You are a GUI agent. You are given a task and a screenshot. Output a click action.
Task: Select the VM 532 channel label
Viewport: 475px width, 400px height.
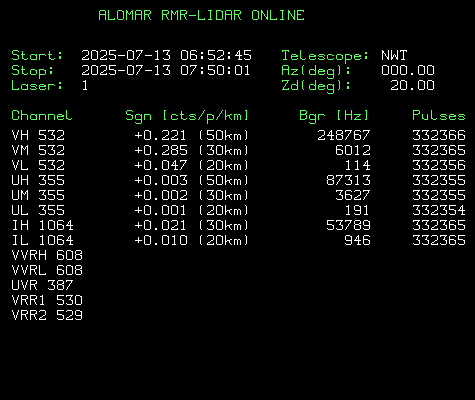[x=38, y=150]
